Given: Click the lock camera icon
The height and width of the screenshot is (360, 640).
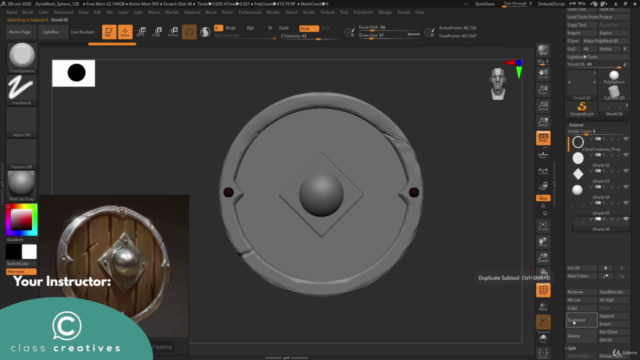Looking at the screenshot, I should point(543,186).
